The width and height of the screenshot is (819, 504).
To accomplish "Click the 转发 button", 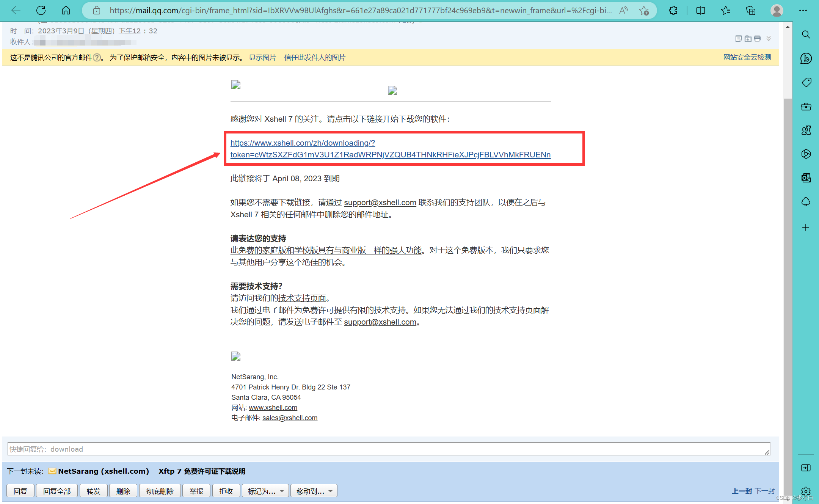I will click(93, 491).
